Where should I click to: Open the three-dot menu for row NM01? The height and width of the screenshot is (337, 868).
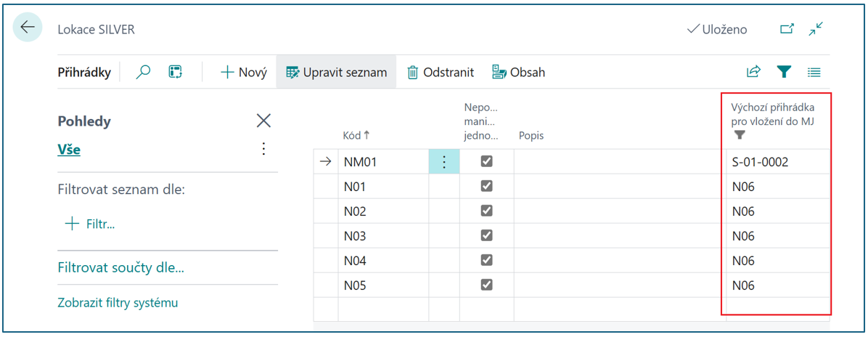pos(444,162)
